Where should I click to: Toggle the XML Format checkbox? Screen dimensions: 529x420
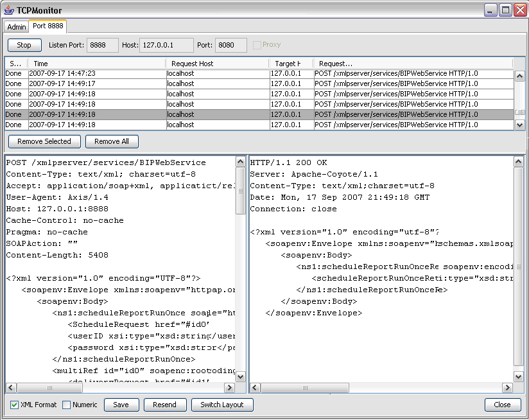point(14,405)
